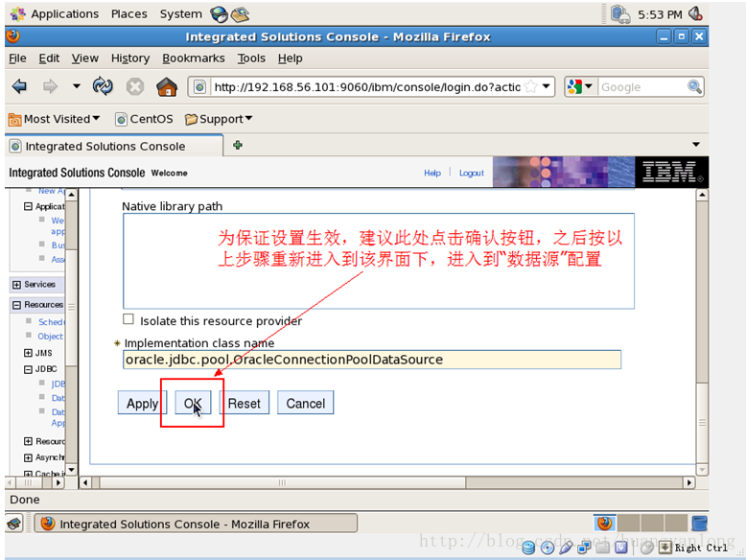The image size is (746, 560).
Task: Open the GNOME System menu
Action: tap(181, 13)
